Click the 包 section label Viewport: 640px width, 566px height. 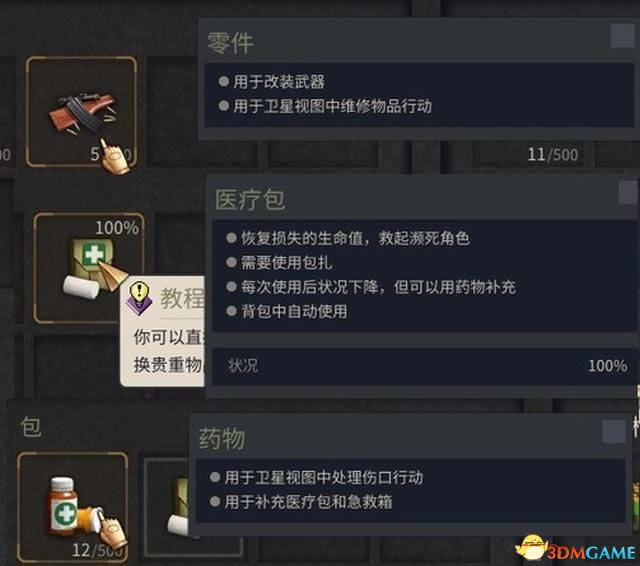31,427
